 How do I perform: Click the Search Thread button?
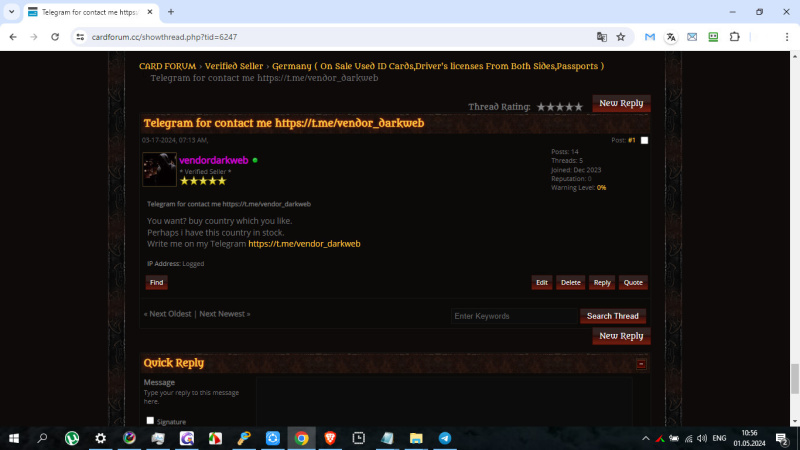pyautogui.click(x=612, y=316)
